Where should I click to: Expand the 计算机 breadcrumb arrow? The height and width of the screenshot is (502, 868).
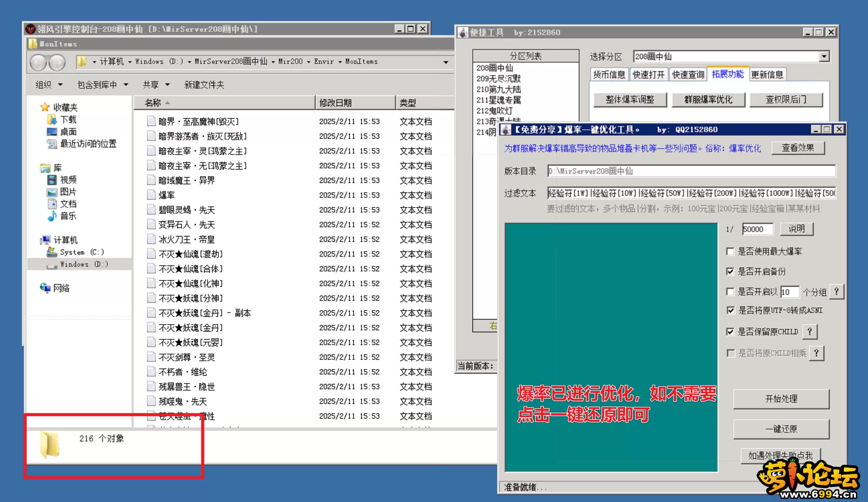click(x=129, y=62)
